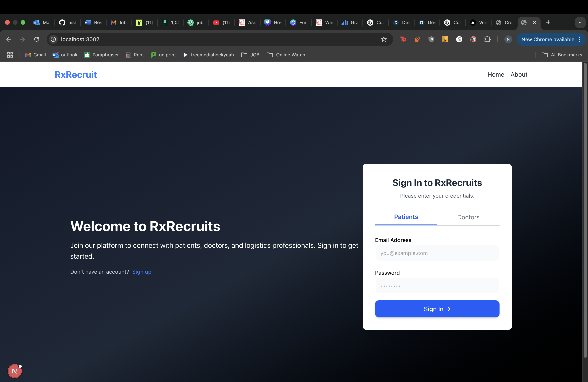
Task: Open the JOB bookmarks folder
Action: [250, 55]
